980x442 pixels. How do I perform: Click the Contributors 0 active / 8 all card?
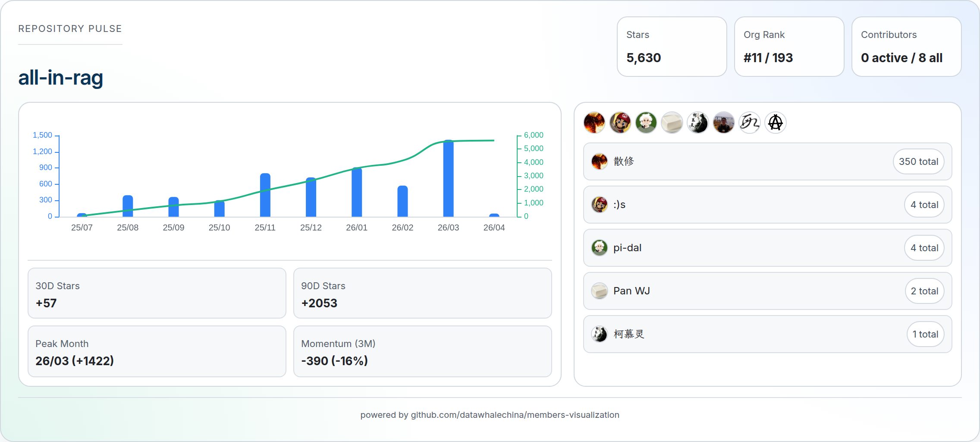point(906,47)
